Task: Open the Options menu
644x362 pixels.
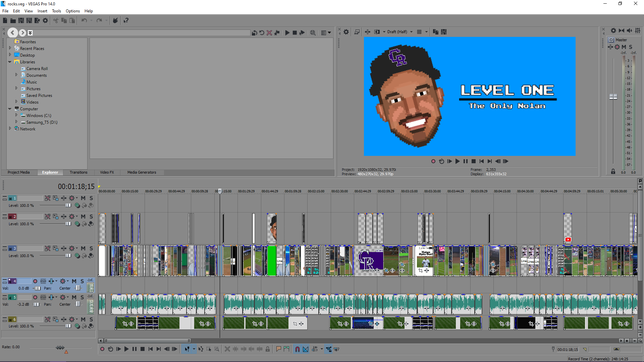Action: (72, 11)
